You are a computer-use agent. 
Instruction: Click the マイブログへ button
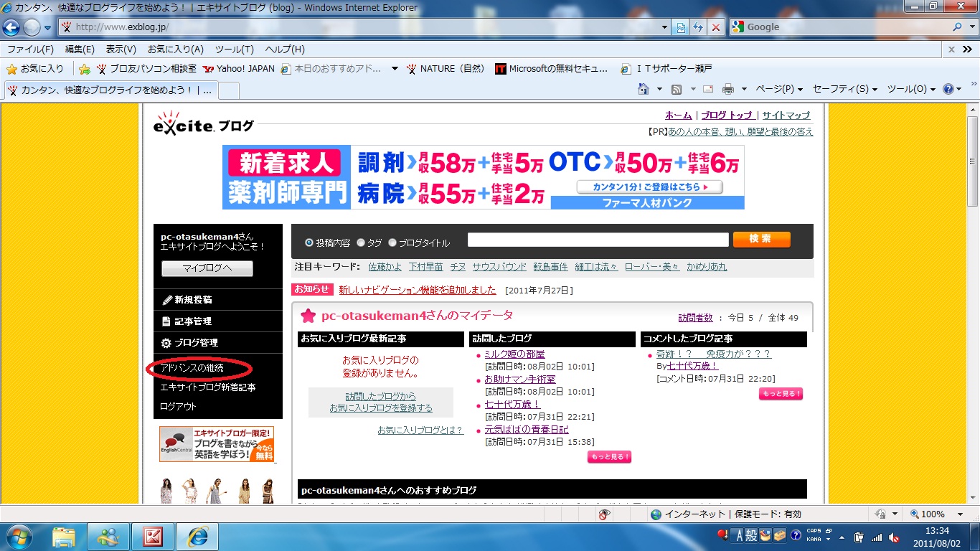tap(207, 268)
